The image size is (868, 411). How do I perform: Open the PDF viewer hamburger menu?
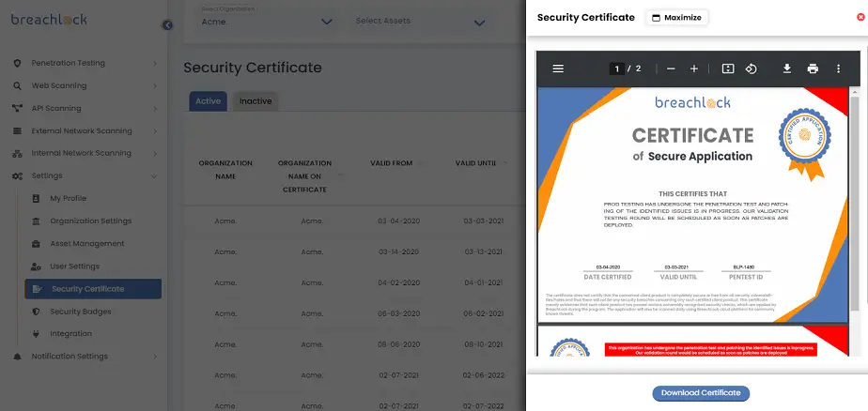(x=558, y=68)
